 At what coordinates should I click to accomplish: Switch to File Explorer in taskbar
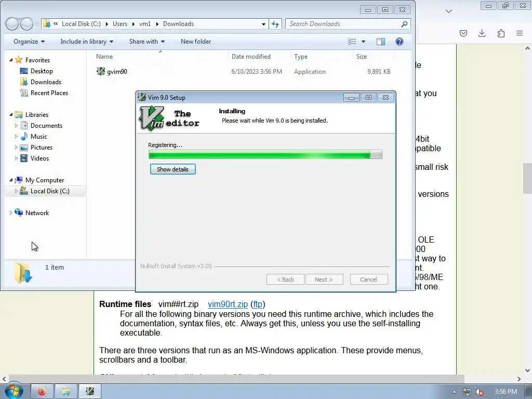point(66,392)
